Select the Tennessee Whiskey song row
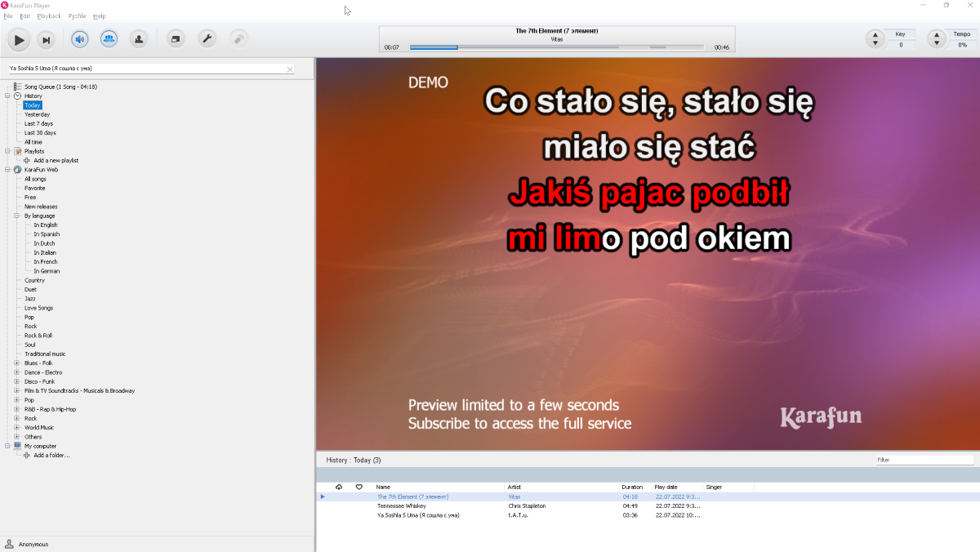The height and width of the screenshot is (552, 980). tap(648, 505)
